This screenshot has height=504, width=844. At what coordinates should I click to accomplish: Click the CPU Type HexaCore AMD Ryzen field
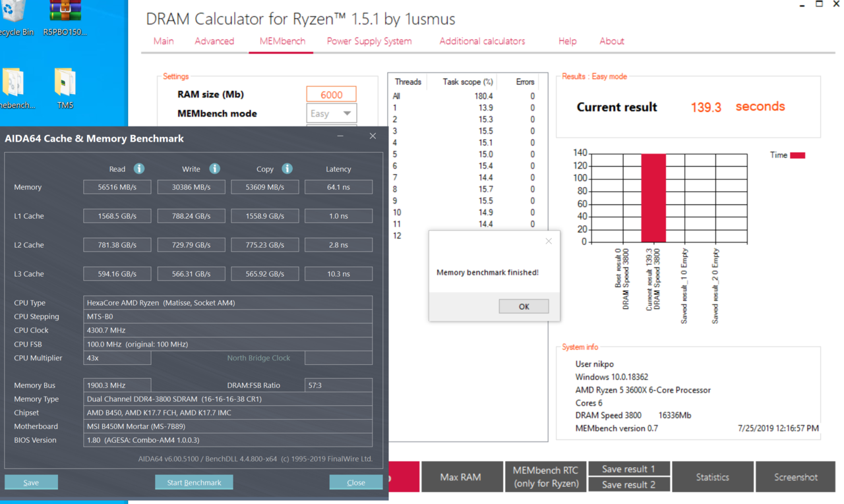228,303
